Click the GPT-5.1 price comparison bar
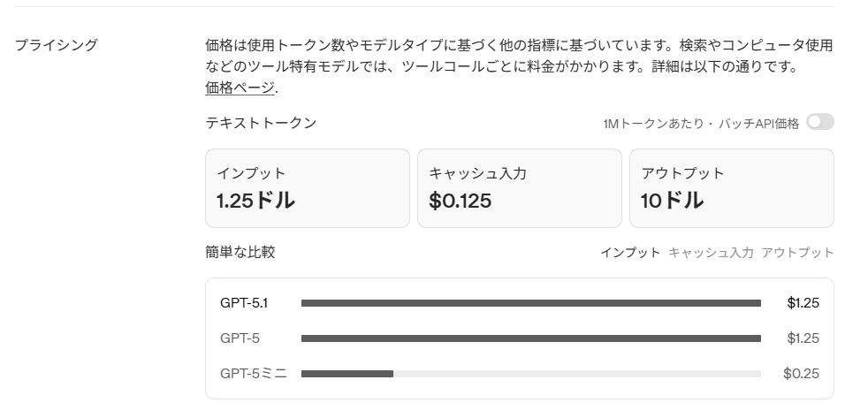The width and height of the screenshot is (868, 418). (x=530, y=303)
